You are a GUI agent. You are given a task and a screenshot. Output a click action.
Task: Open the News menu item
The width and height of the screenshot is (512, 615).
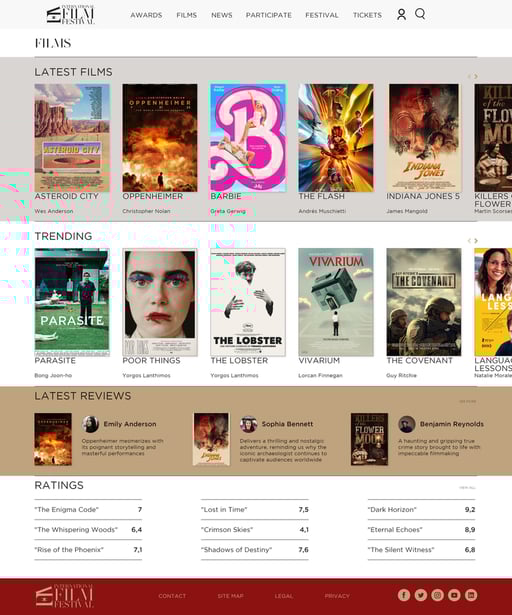coord(222,15)
